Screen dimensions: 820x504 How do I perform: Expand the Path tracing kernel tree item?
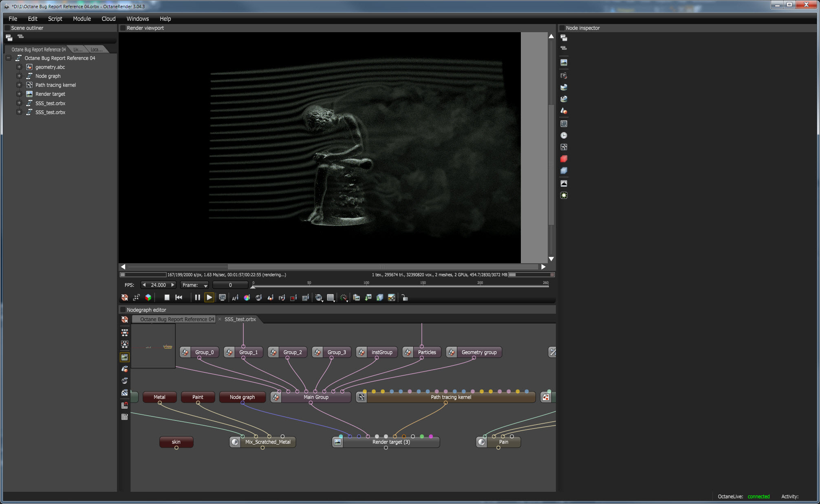click(x=19, y=85)
